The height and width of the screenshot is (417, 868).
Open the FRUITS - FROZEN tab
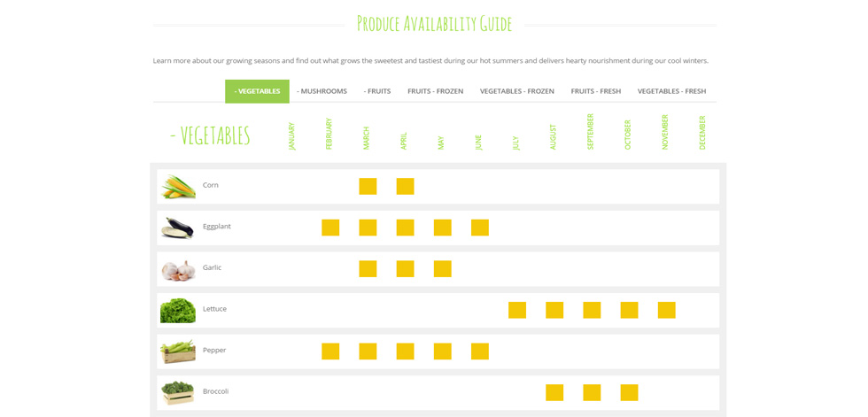435,91
